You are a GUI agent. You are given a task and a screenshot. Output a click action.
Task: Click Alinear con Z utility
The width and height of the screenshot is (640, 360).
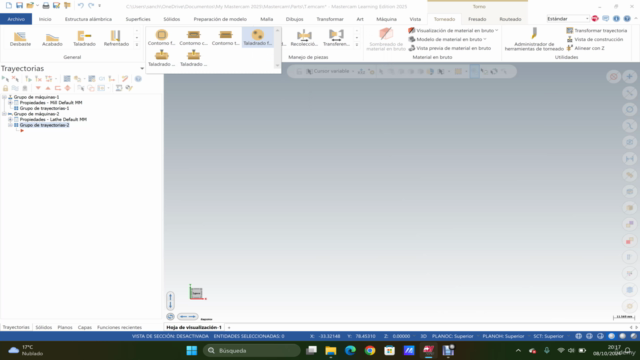click(585, 48)
